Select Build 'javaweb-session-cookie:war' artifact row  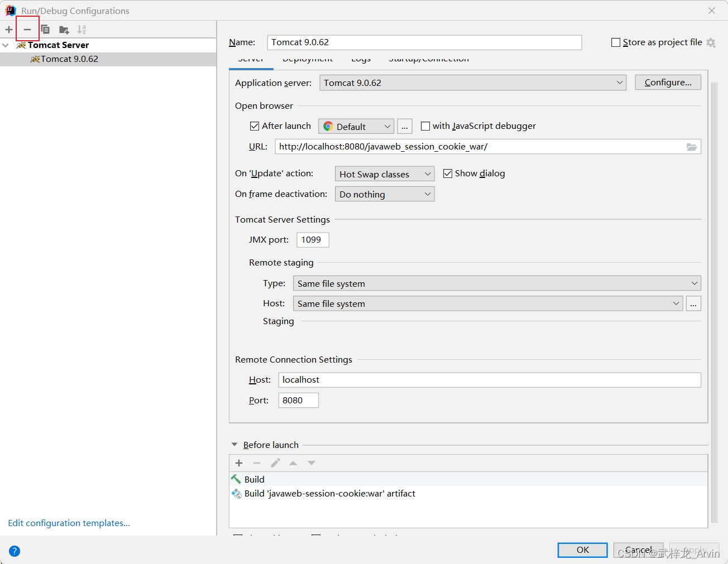point(468,494)
